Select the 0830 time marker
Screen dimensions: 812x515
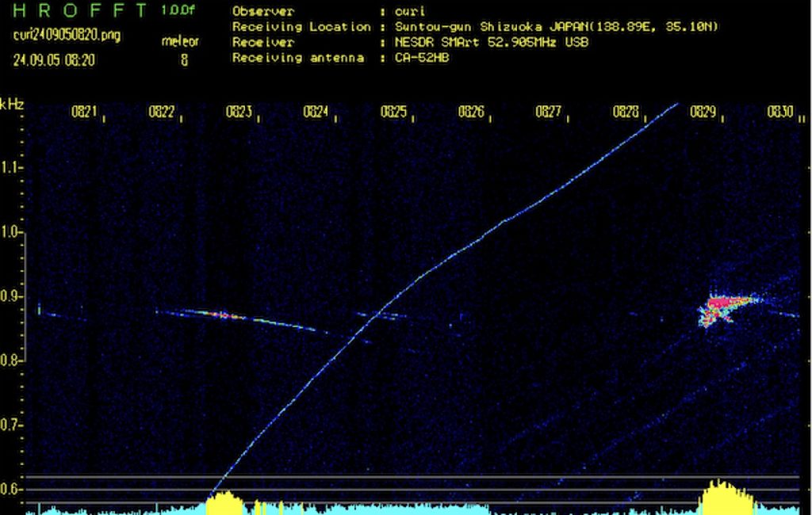[779, 113]
